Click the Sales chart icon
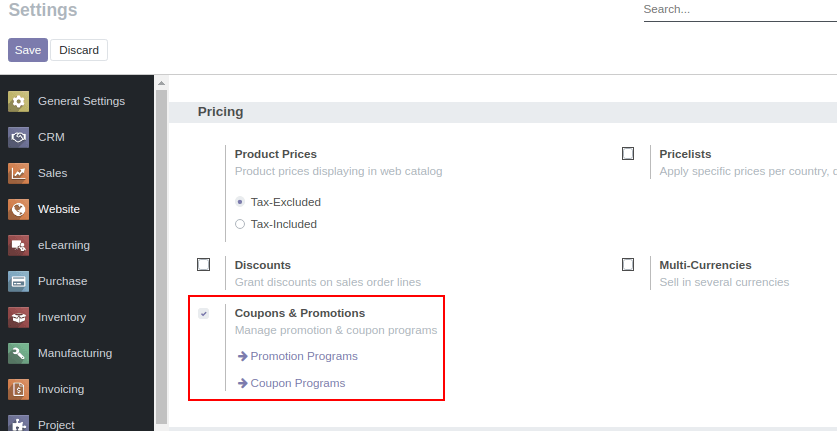 [x=18, y=173]
